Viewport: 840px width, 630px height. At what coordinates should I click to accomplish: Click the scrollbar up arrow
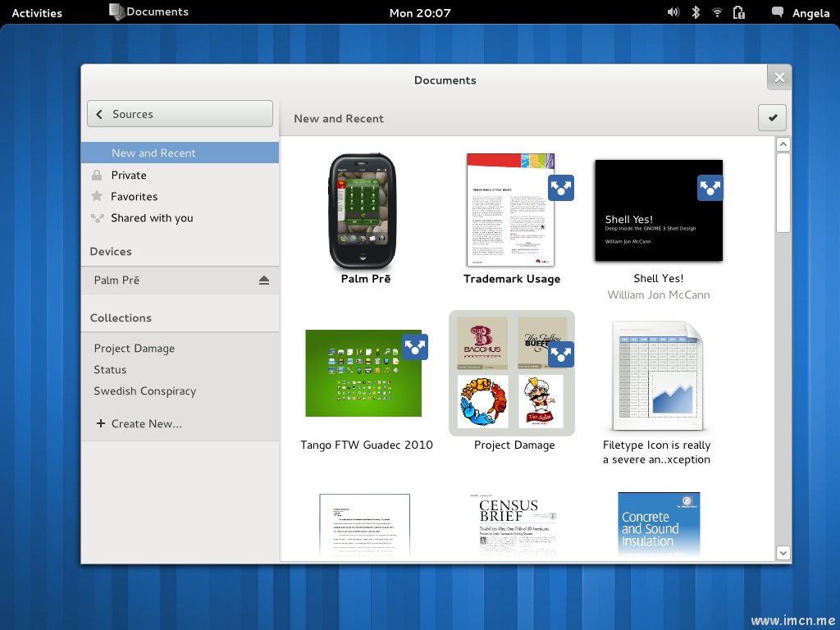[x=783, y=144]
